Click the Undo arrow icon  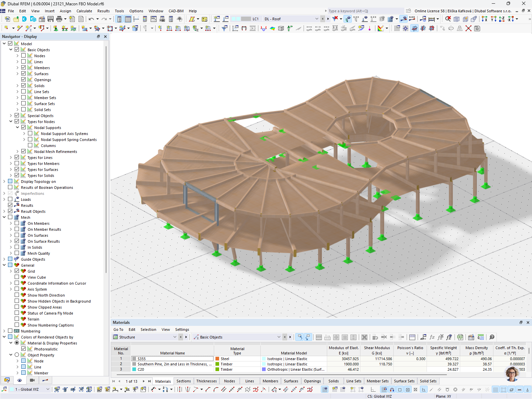pos(91,19)
